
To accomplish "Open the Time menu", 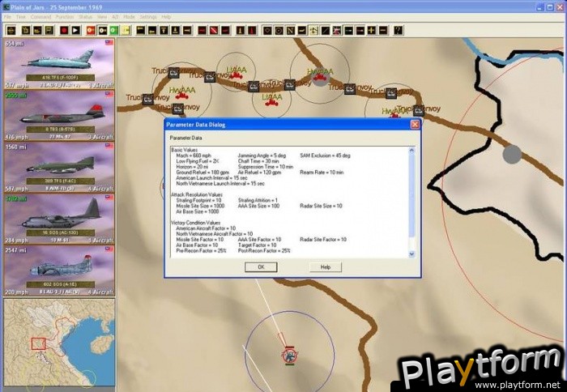I will [20, 17].
